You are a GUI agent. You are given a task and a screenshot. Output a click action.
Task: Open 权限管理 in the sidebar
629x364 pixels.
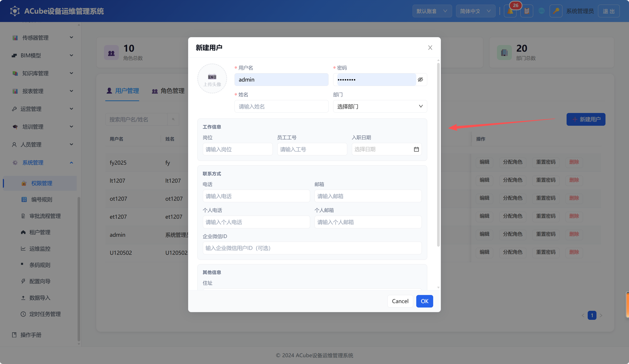pos(40,183)
